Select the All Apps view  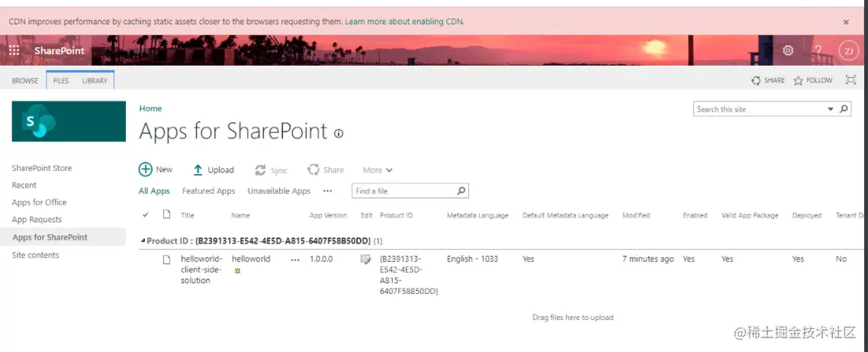point(154,191)
